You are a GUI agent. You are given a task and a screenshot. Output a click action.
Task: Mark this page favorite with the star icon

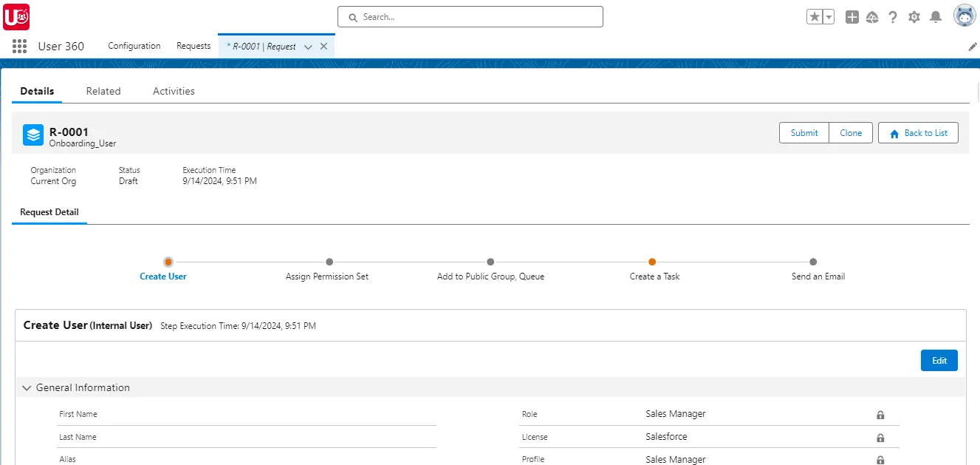click(815, 16)
